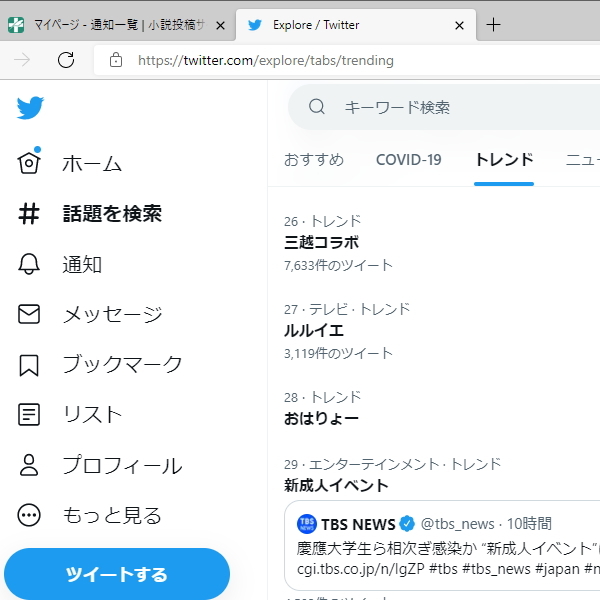Image resolution: width=600 pixels, height=600 pixels.
Task: Click 3,119件のツイート count
Action: point(338,353)
